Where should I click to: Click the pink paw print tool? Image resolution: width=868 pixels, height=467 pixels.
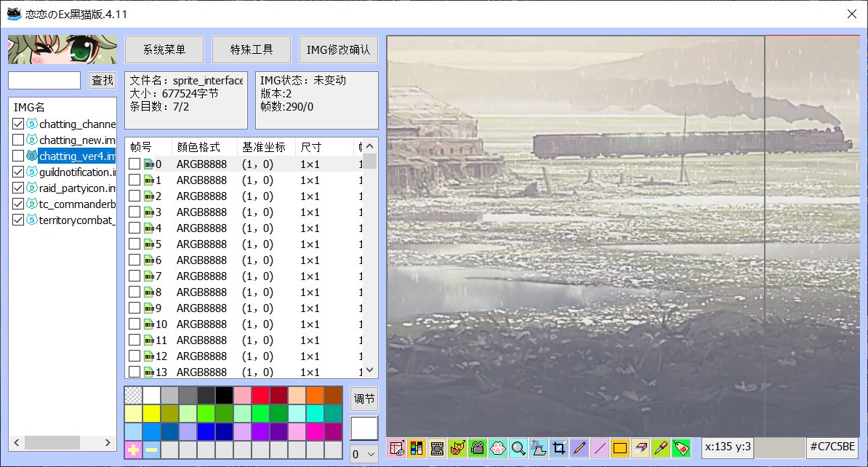click(x=498, y=448)
